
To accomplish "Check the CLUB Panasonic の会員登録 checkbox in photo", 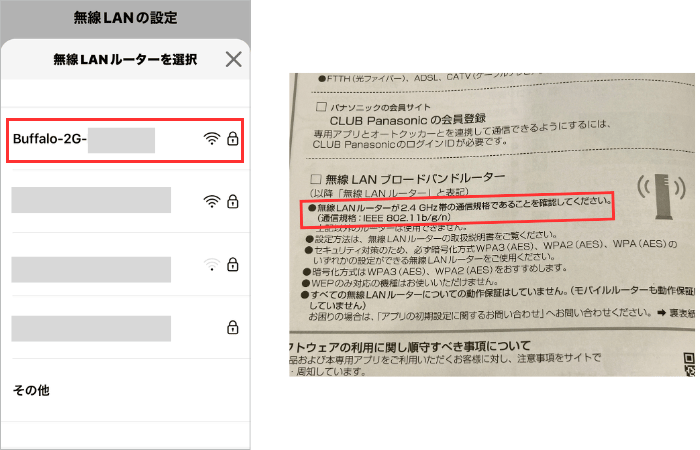I will 321,107.
